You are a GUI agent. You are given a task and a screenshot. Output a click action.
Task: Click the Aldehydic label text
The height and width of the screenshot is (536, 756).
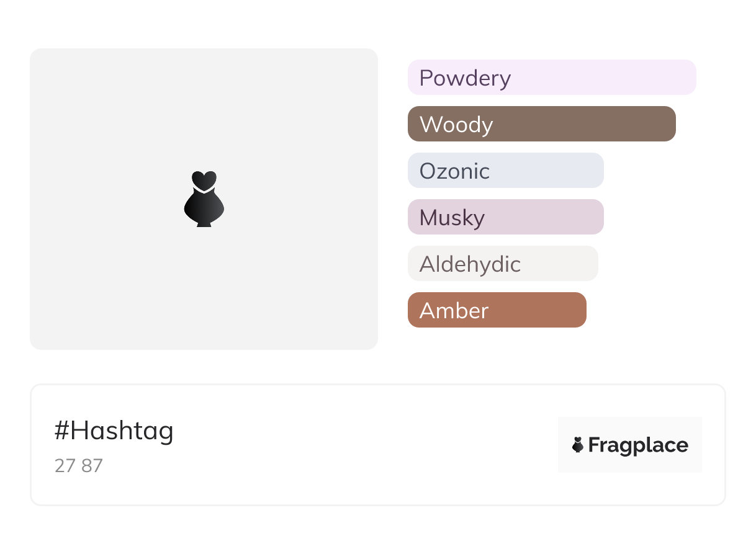pos(470,264)
